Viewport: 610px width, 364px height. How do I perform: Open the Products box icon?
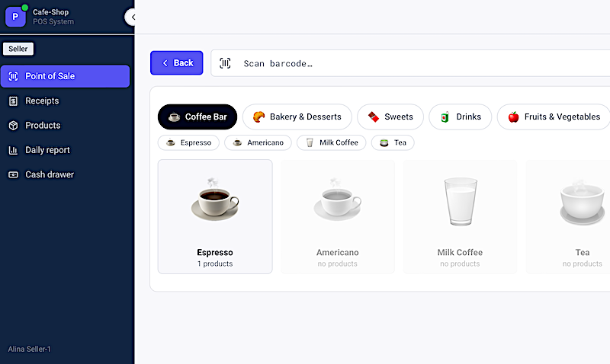coord(13,126)
